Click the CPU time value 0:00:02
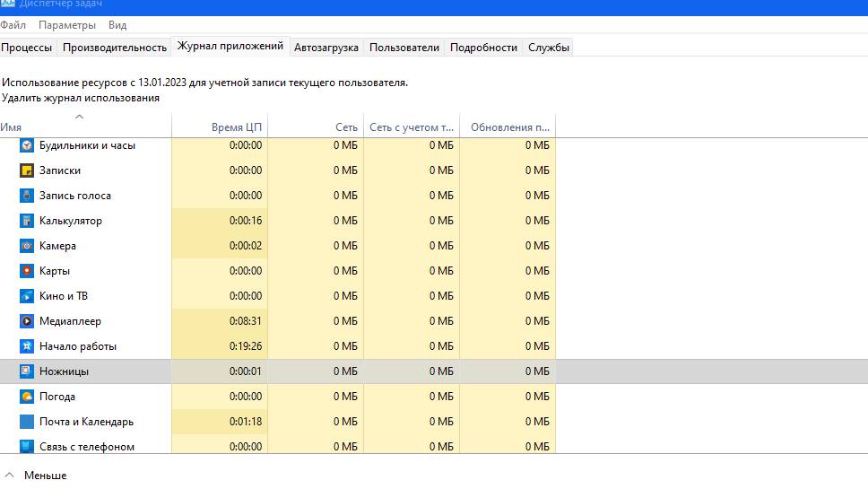The height and width of the screenshot is (489, 868). [245, 245]
